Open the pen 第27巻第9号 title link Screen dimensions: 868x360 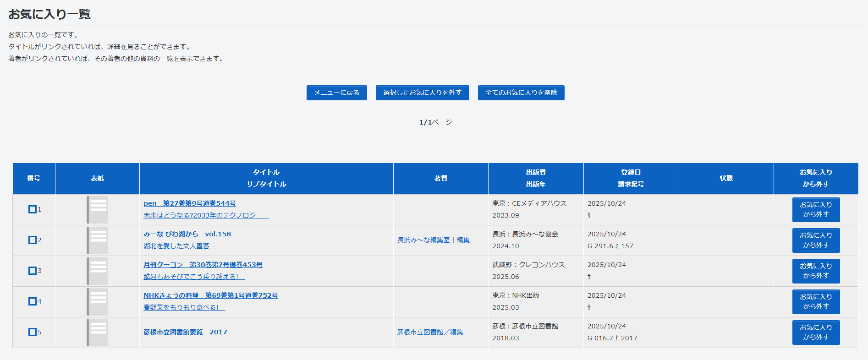pyautogui.click(x=190, y=203)
